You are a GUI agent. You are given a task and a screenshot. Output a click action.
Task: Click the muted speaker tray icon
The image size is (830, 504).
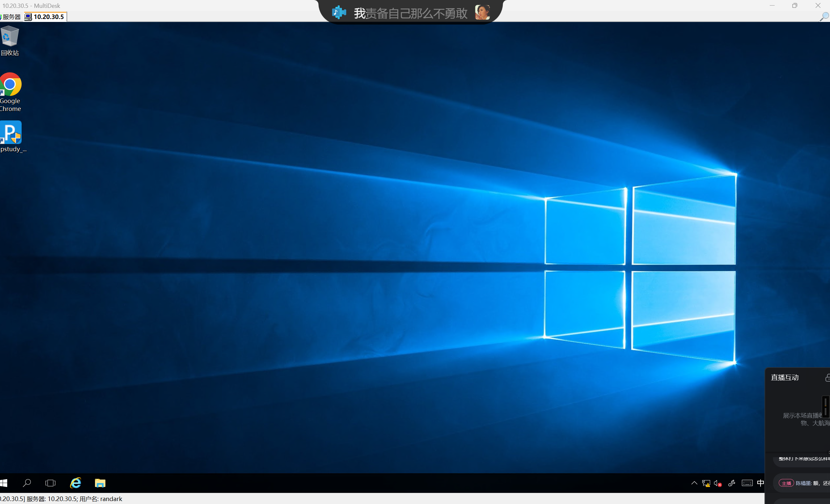[718, 483]
